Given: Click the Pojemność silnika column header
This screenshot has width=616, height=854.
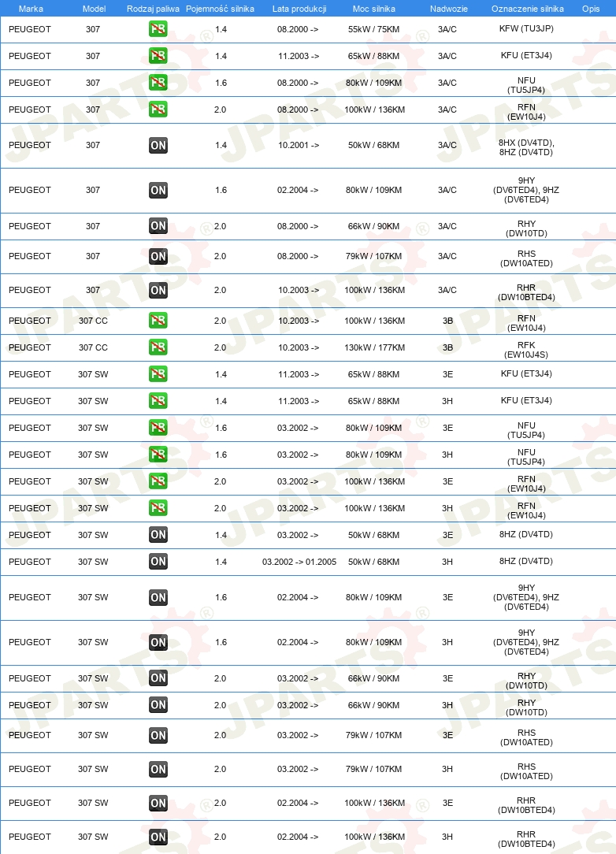Looking at the screenshot, I should 220,9.
